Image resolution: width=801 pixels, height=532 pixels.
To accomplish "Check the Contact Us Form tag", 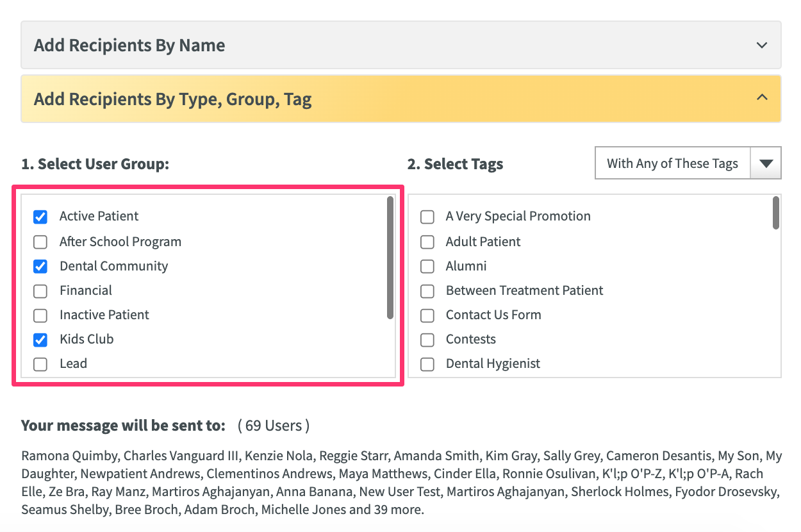I will coord(427,315).
